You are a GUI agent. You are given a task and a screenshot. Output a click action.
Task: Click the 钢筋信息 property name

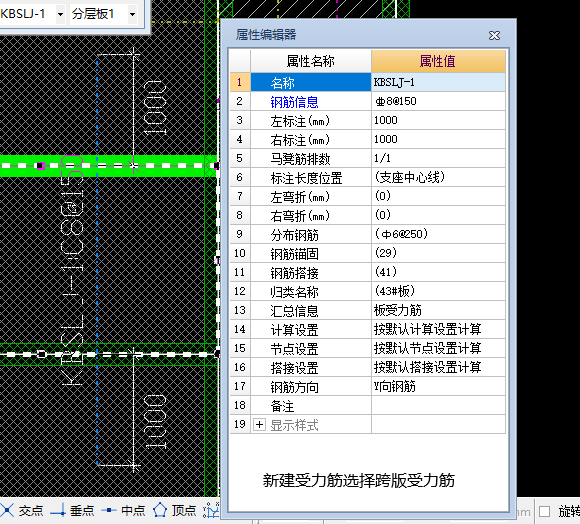click(x=294, y=102)
